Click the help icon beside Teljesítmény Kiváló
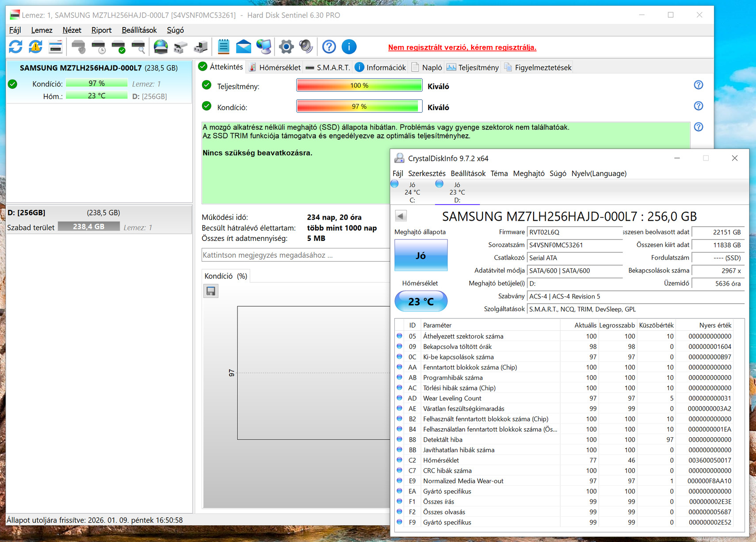The height and width of the screenshot is (542, 756). [699, 85]
